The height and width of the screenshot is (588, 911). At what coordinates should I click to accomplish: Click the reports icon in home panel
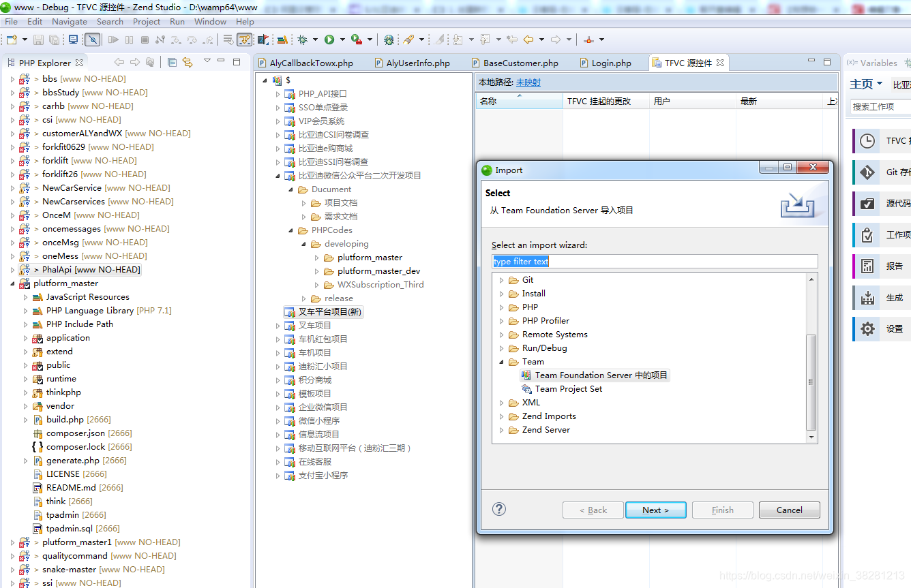867,266
